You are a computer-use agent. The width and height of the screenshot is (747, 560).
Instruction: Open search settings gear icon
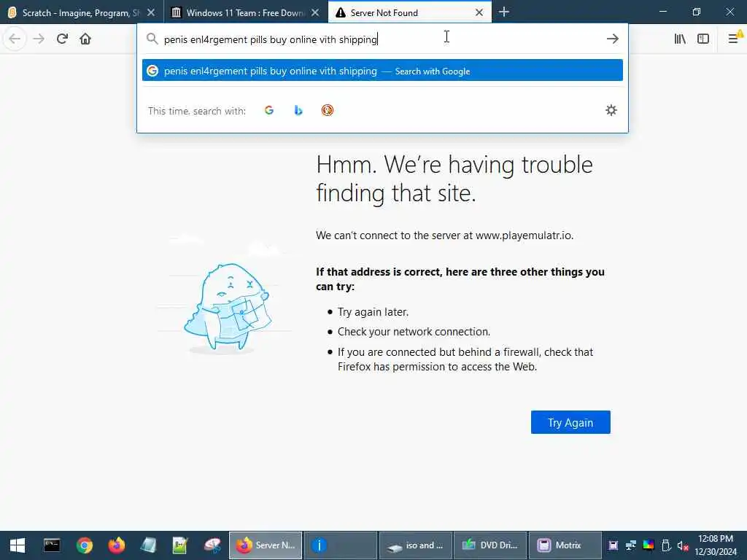pyautogui.click(x=611, y=111)
